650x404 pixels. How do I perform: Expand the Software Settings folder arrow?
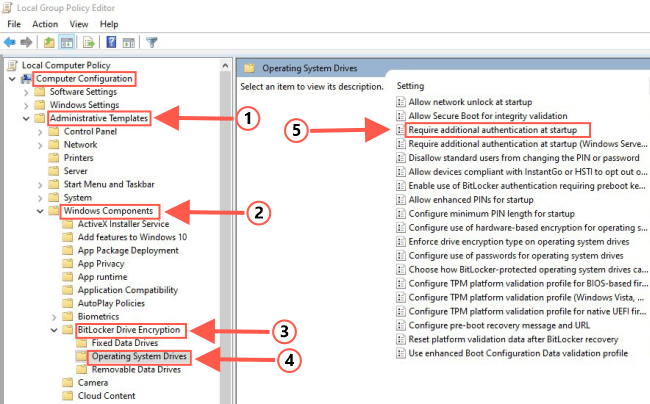click(26, 92)
